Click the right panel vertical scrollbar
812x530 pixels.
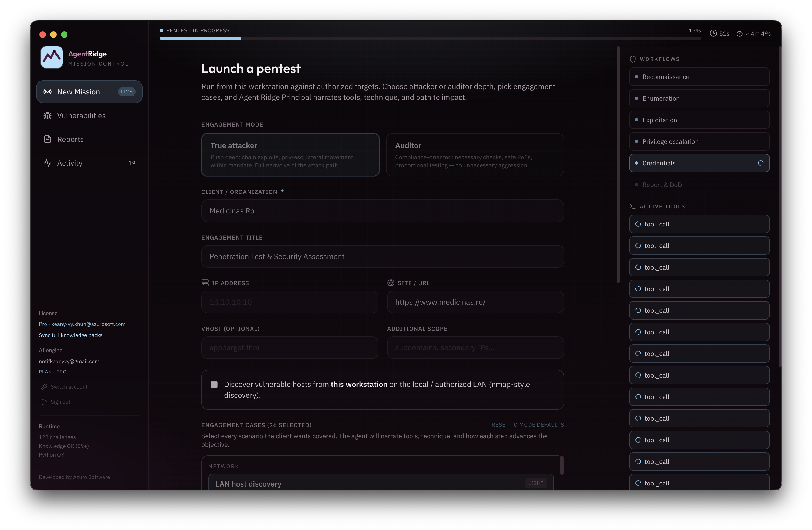tap(780, 207)
